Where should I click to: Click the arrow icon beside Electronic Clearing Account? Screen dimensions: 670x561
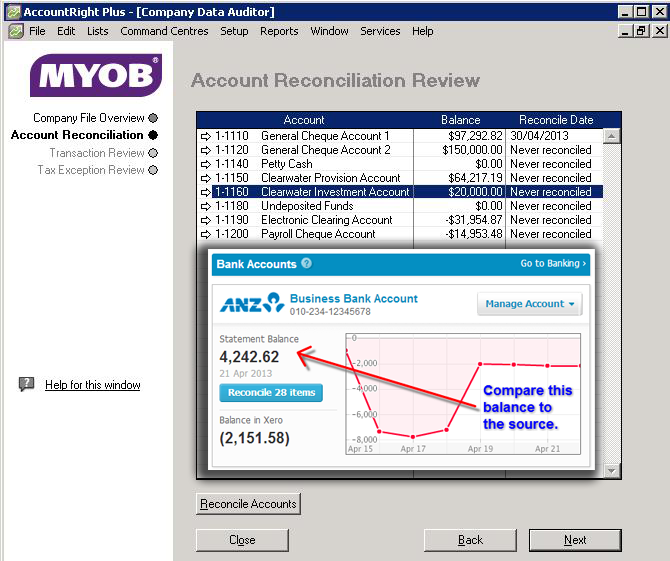coord(206,220)
